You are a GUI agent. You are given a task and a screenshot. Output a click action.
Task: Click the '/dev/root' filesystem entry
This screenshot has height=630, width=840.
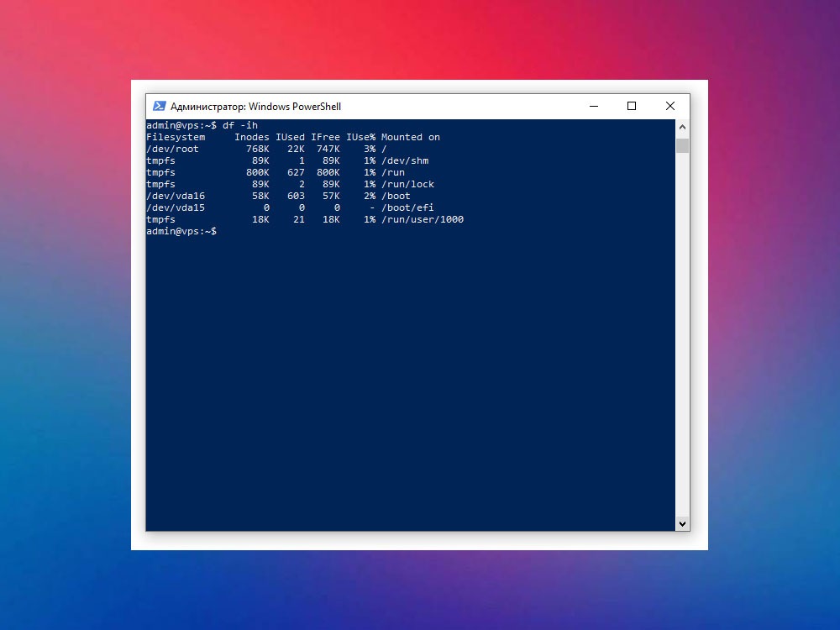pos(172,149)
